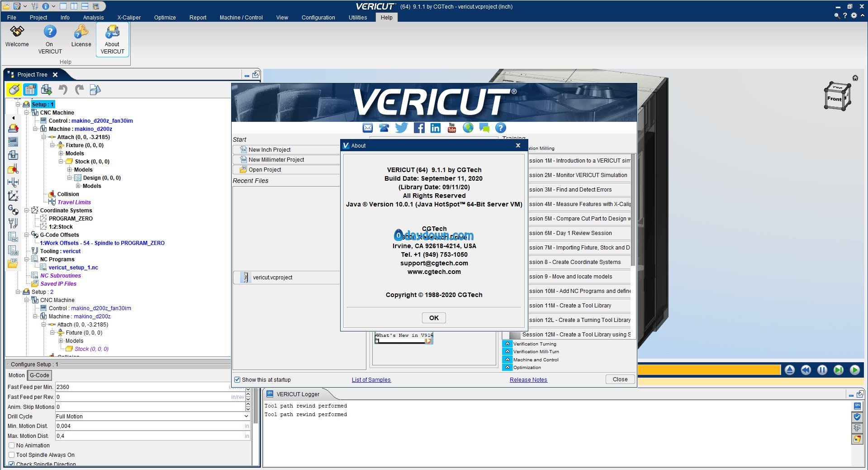Click the YouTube icon on Welcome screen

click(x=451, y=128)
